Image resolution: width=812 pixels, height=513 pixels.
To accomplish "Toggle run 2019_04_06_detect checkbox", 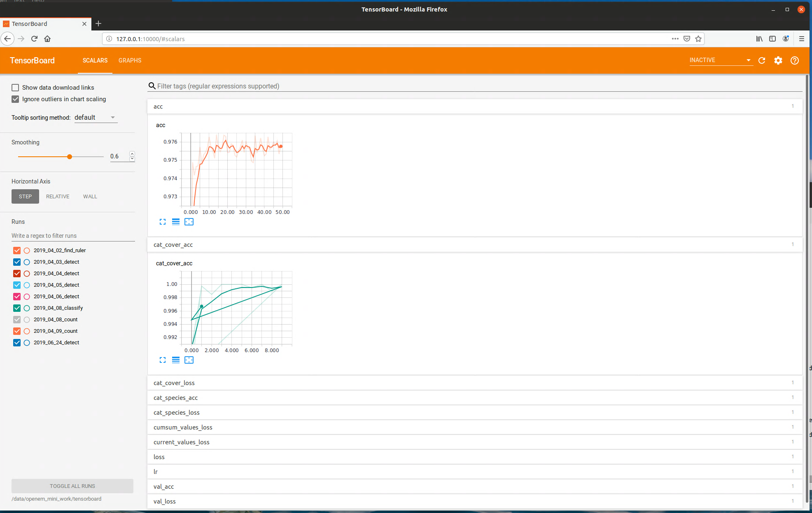I will tap(17, 297).
